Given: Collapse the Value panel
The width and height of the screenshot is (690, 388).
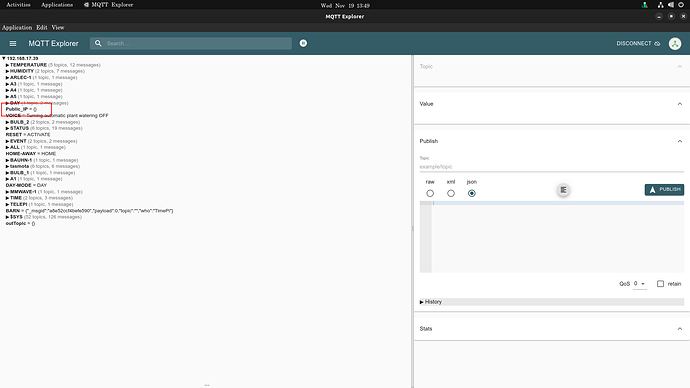Looking at the screenshot, I should tap(680, 104).
